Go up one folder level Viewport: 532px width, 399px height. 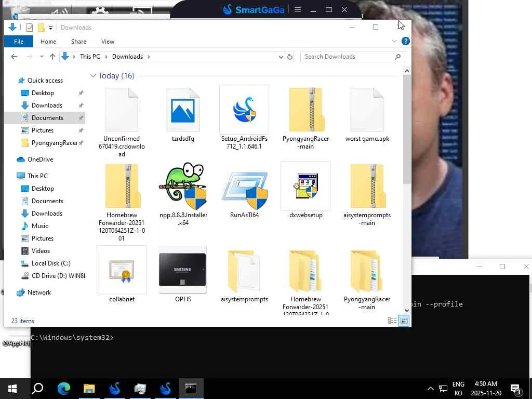[52, 57]
